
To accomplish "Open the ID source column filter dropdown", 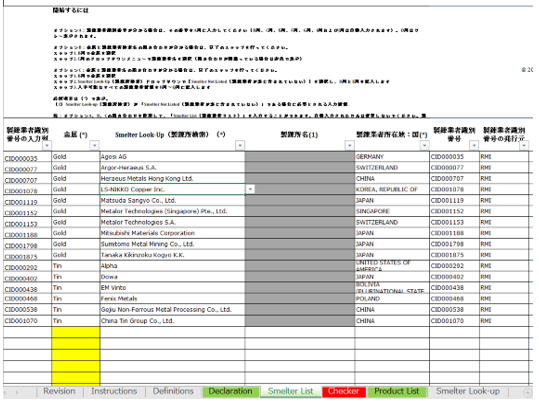I will [524, 146].
